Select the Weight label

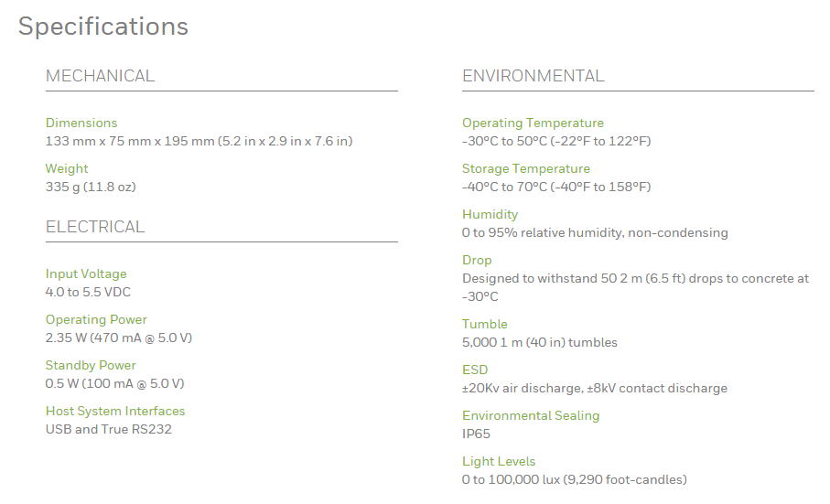click(67, 168)
